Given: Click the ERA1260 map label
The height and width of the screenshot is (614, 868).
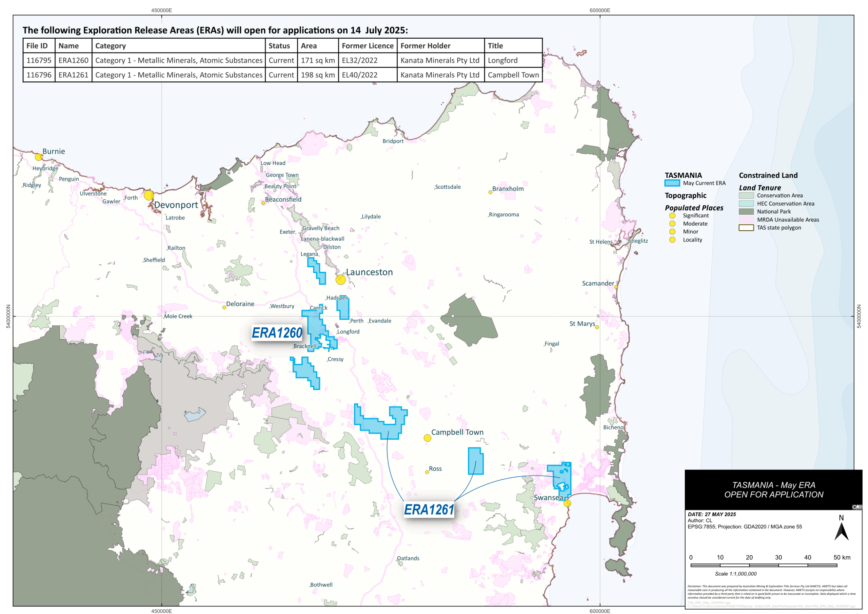Looking at the screenshot, I should [x=277, y=333].
